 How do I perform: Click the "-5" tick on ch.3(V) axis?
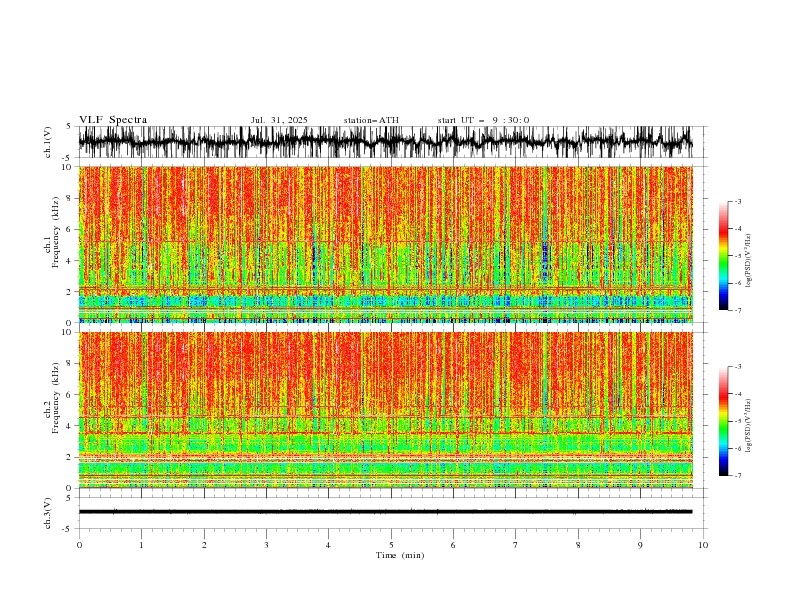pyautogui.click(x=68, y=529)
